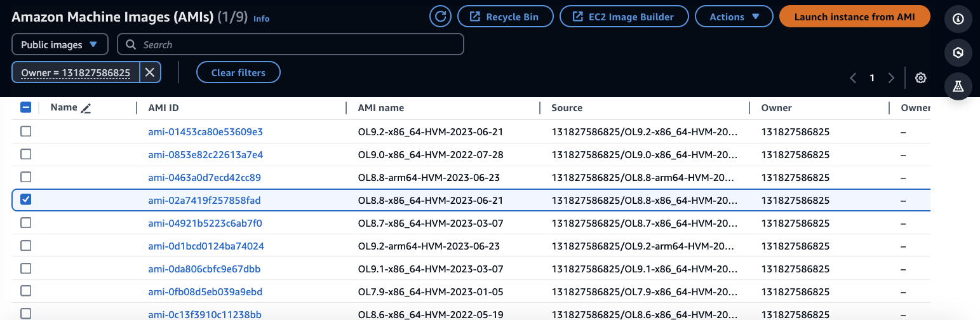Open the hexagon-shaped panel icon
The image size is (980, 320).
click(958, 53)
